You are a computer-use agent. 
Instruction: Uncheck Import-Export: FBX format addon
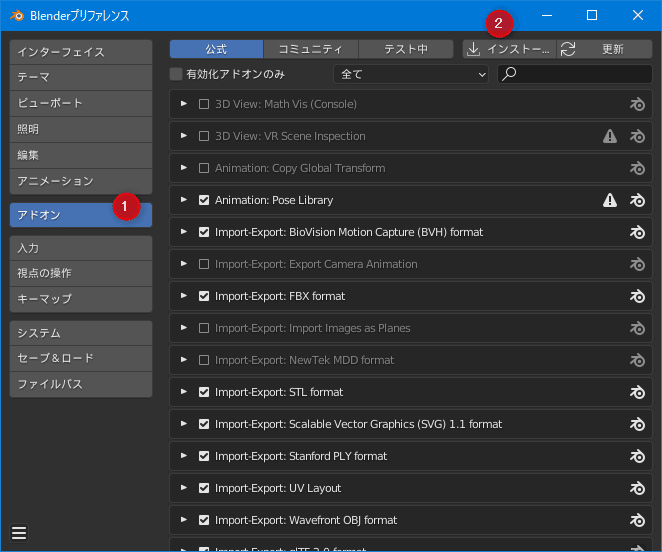pyautogui.click(x=204, y=296)
